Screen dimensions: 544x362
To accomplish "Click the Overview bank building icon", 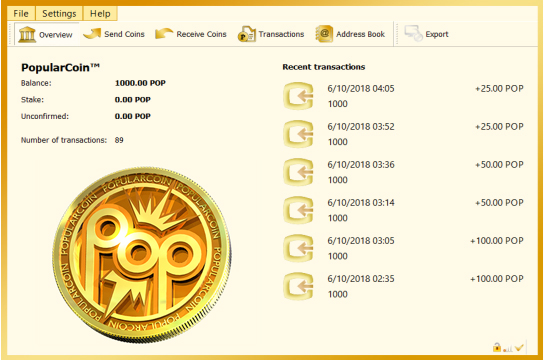I will coord(27,34).
